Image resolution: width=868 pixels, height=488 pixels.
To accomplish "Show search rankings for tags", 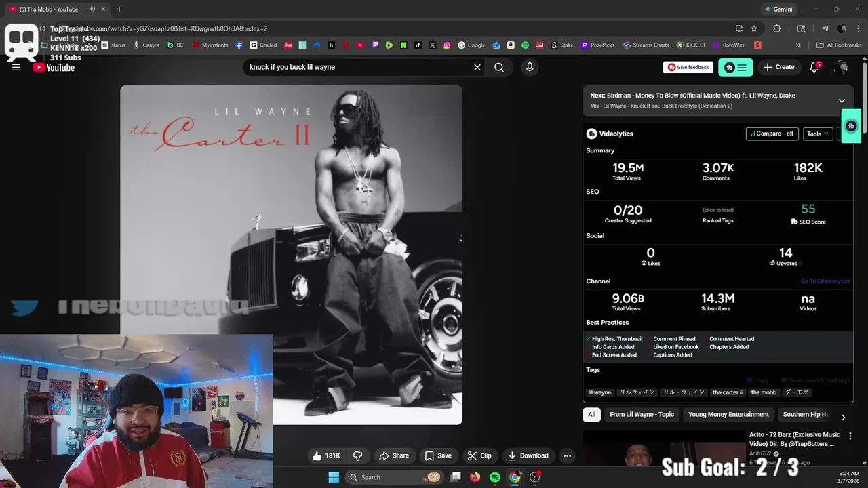I will [815, 380].
